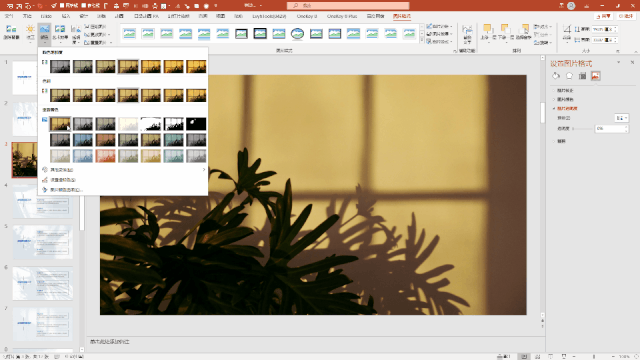The height and width of the screenshot is (360, 640).
Task: Select 0% saturation thumbnail in first row
Action: point(60,67)
